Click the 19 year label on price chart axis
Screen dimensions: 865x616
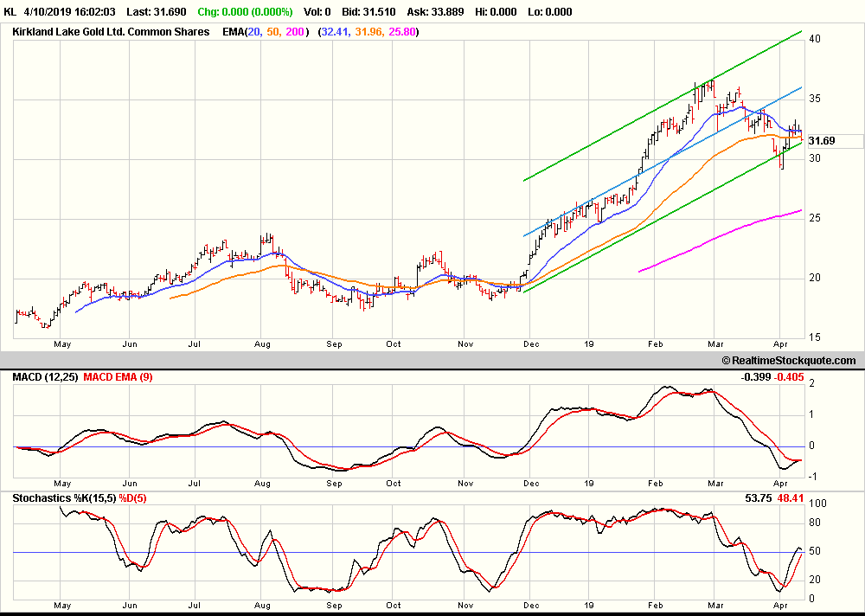click(588, 344)
